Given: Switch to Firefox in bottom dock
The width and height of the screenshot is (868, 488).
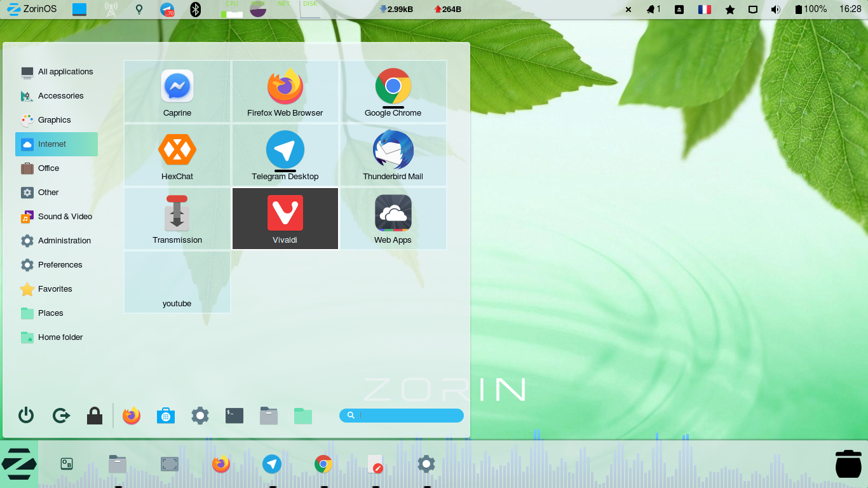Looking at the screenshot, I should point(221,464).
